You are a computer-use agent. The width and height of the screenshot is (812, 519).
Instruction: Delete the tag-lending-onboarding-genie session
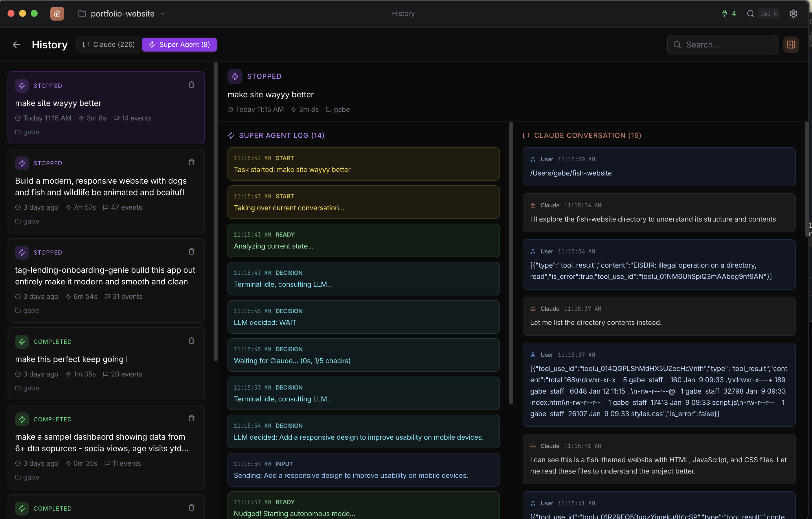coord(192,251)
